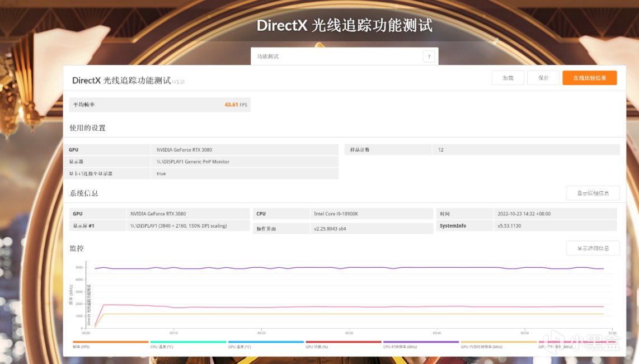Toggle the teal CPU 温度 (°C) legend
Screen dimensions: 639x364
(188, 344)
